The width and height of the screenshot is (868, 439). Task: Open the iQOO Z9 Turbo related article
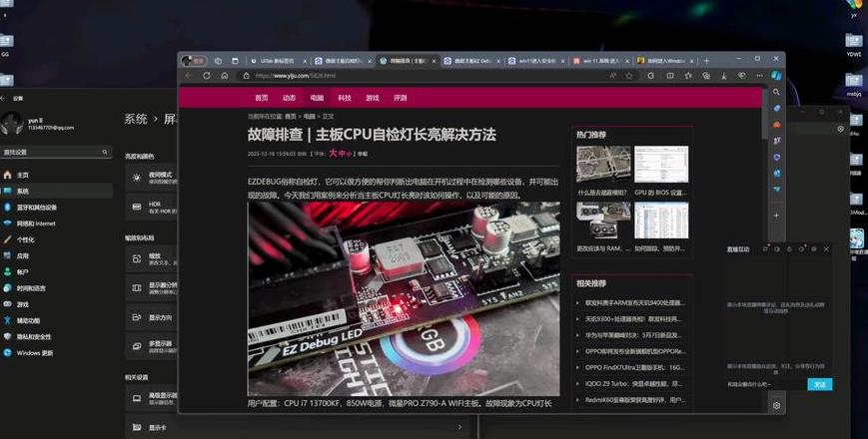634,384
